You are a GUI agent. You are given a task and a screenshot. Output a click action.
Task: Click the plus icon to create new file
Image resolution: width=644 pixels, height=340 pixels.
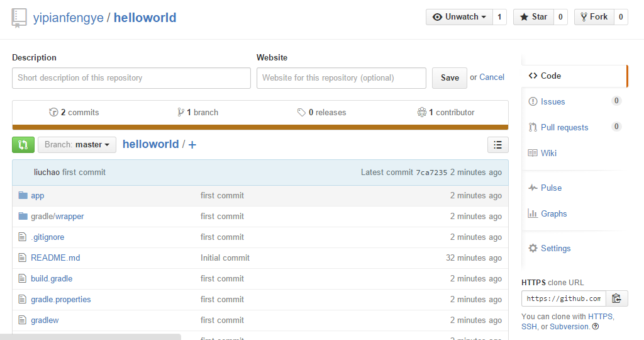(192, 145)
